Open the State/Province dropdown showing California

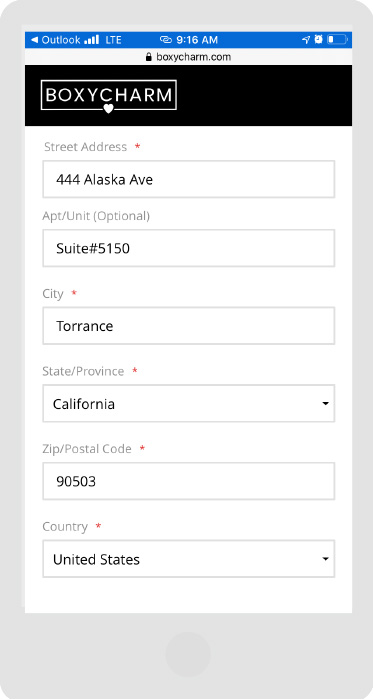pyautogui.click(x=189, y=403)
